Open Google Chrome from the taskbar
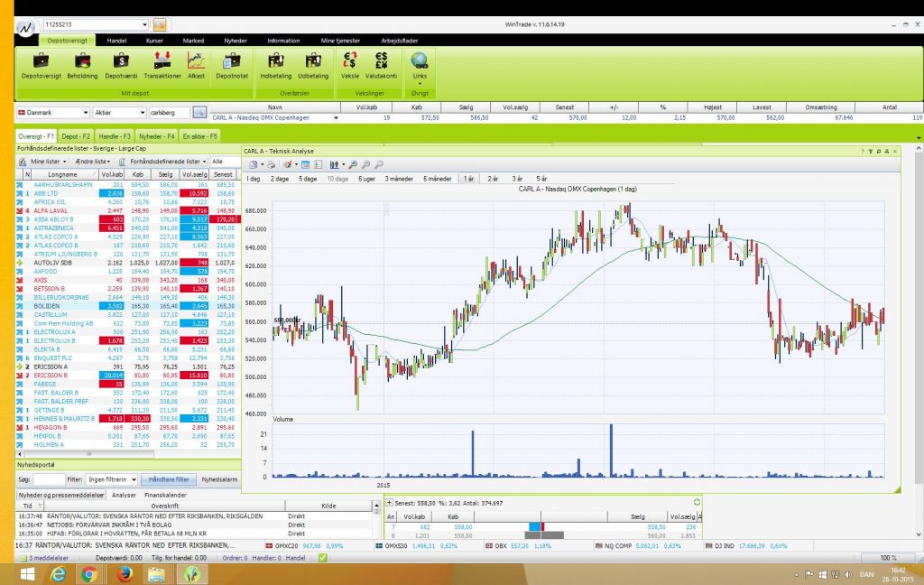The image size is (924, 585). (x=89, y=574)
